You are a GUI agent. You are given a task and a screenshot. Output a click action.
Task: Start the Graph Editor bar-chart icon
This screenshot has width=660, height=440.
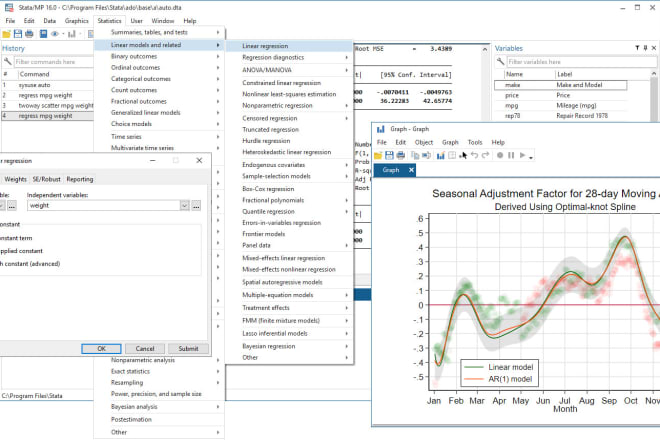click(x=440, y=155)
